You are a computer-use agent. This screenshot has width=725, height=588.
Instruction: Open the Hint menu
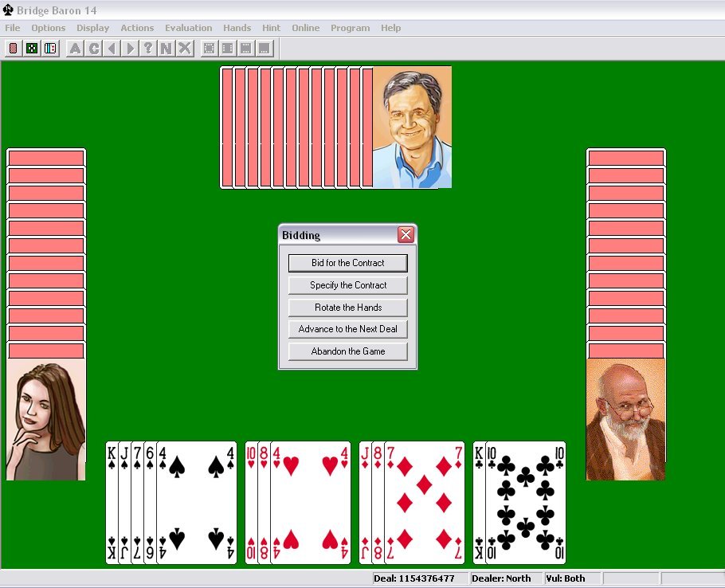[x=271, y=28]
